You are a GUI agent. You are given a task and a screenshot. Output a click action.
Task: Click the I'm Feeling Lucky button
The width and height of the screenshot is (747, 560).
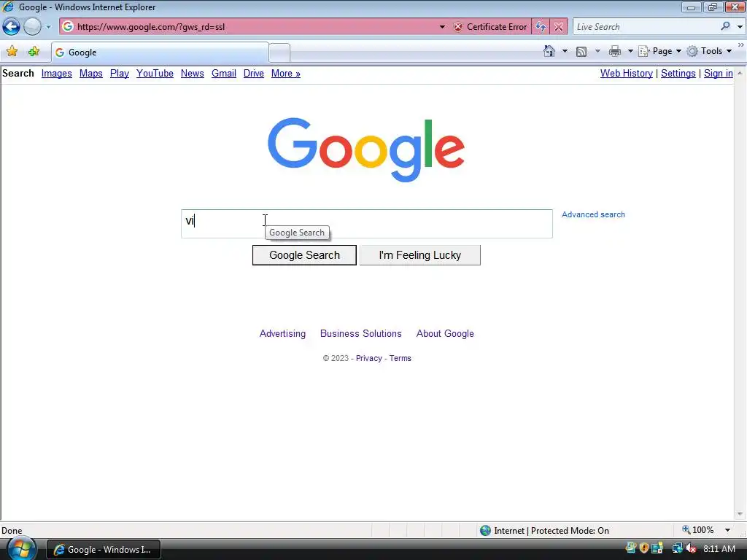click(419, 255)
